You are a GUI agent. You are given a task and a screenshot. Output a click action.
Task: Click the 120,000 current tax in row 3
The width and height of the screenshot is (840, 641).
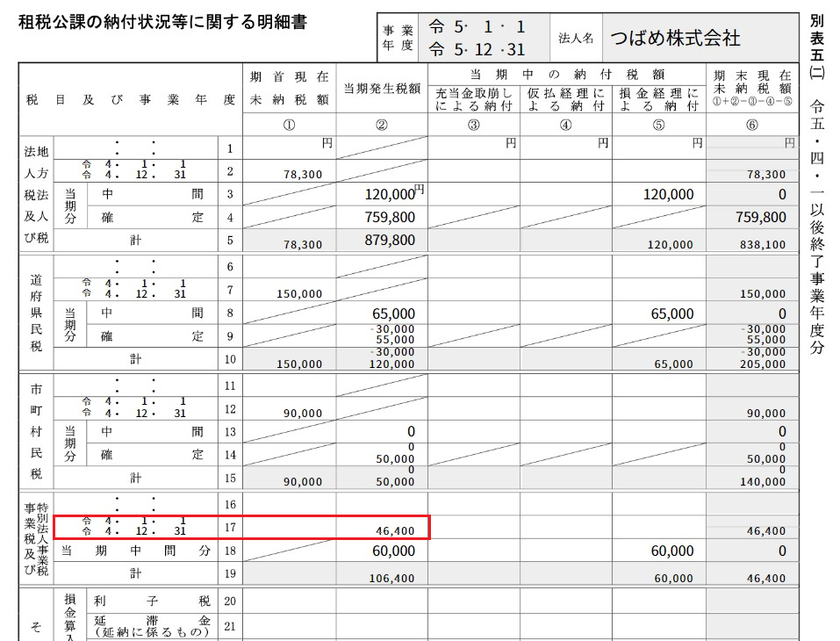click(390, 194)
